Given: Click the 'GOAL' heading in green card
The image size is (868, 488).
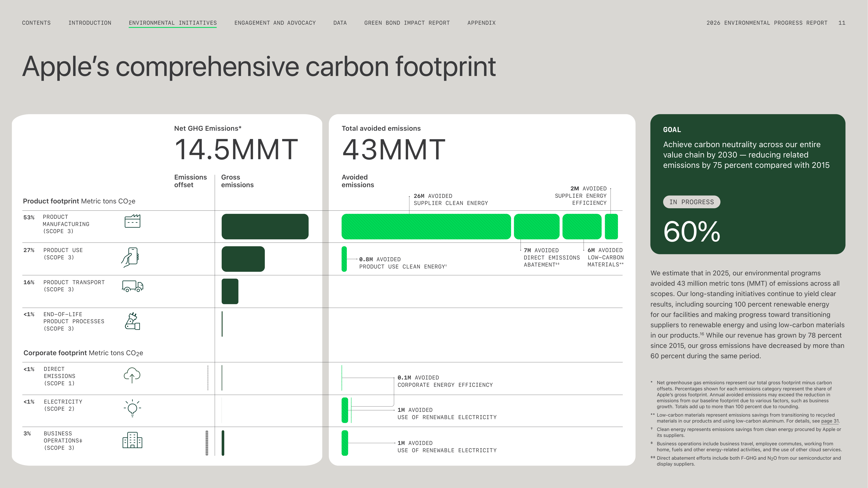Looking at the screenshot, I should (x=672, y=130).
